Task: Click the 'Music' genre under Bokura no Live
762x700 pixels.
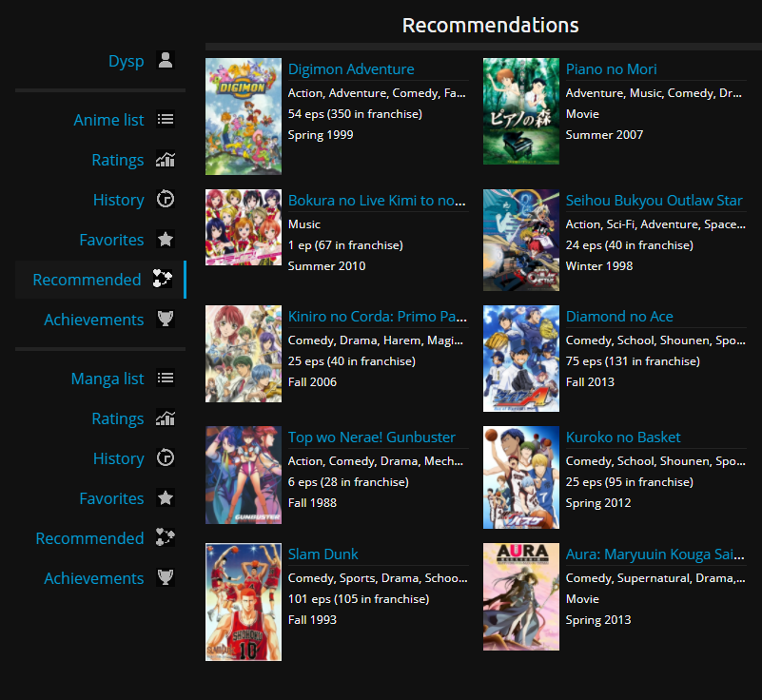Action: tap(304, 224)
